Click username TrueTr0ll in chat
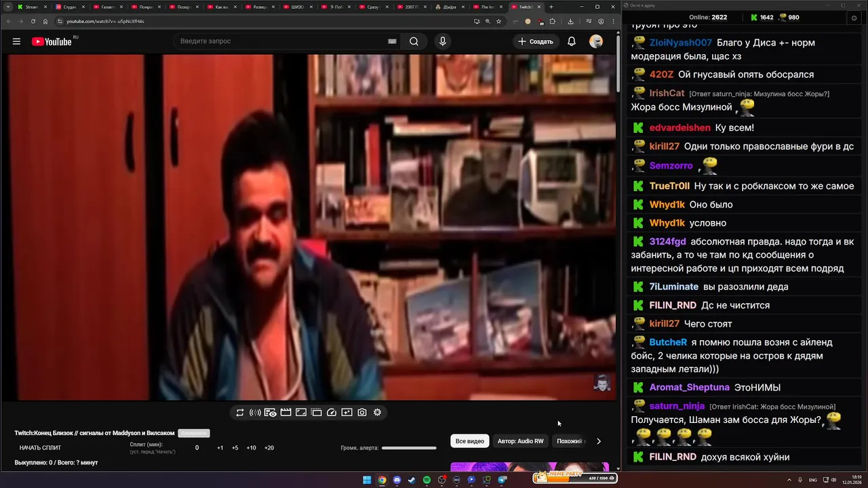Screen dimensions: 868x488 (x=670, y=186)
